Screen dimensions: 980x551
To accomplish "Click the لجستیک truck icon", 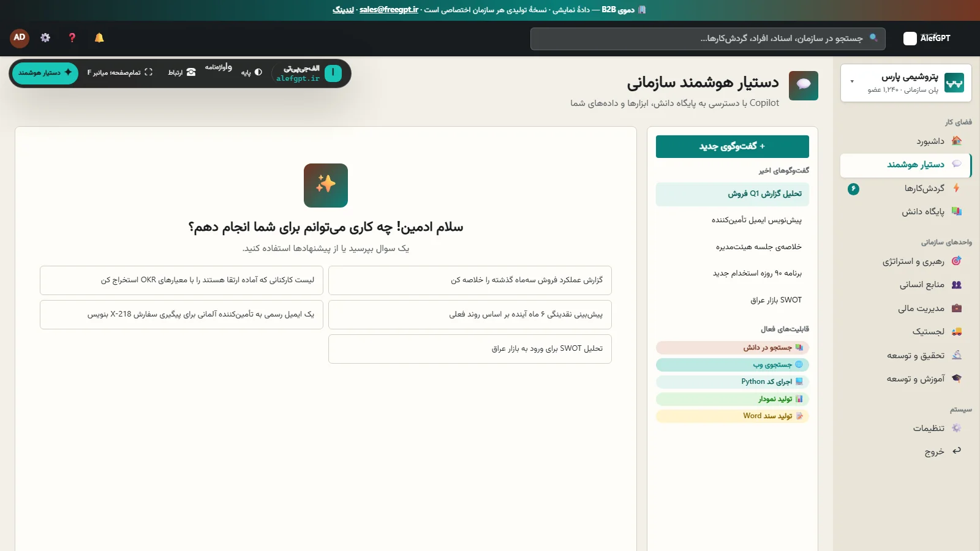I will tap(957, 331).
